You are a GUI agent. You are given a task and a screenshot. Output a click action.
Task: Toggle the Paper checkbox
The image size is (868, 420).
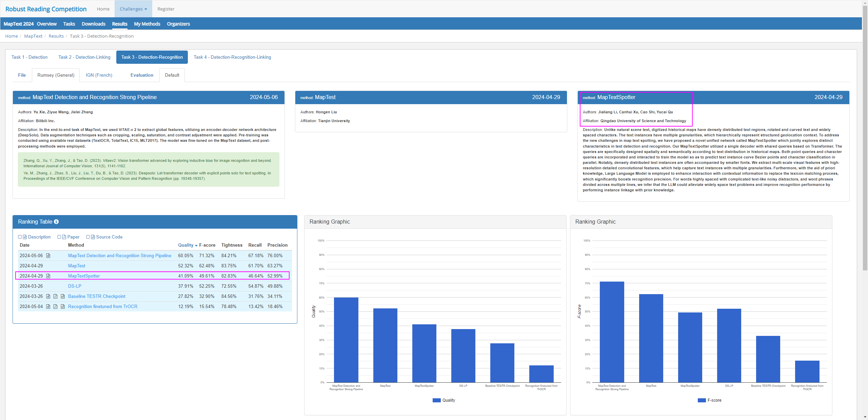59,237
